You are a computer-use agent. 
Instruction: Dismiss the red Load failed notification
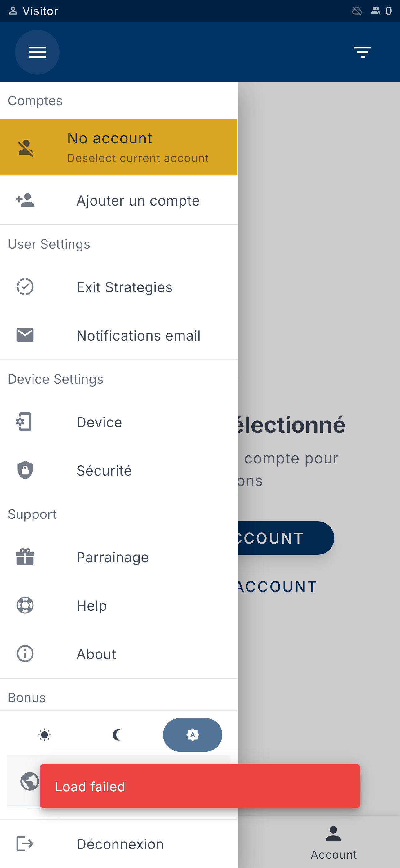(200, 786)
